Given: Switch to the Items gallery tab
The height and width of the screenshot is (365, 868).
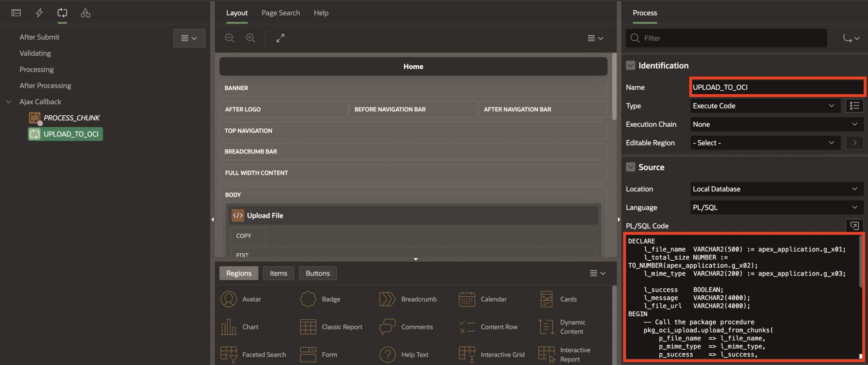Looking at the screenshot, I should (278, 273).
